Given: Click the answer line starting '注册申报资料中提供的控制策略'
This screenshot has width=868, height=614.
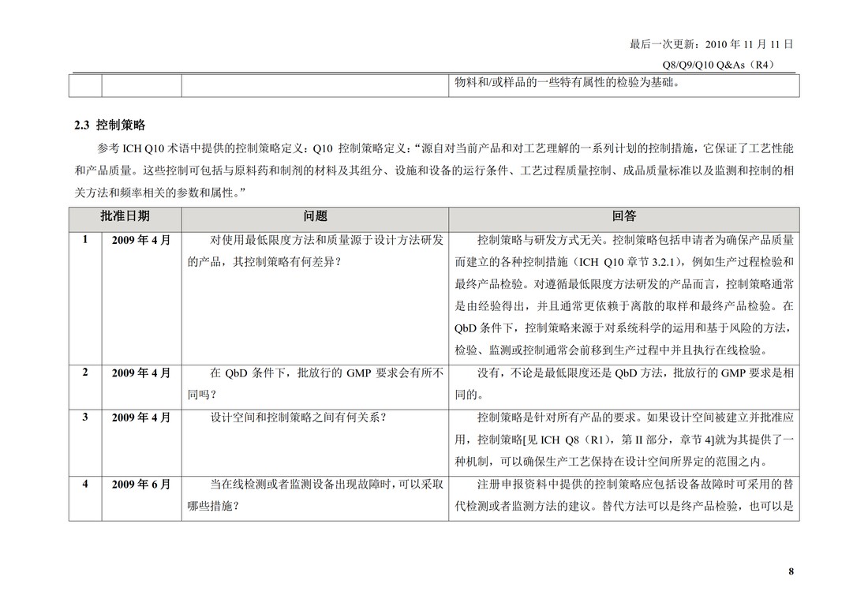Looking at the screenshot, I should tap(635, 485).
